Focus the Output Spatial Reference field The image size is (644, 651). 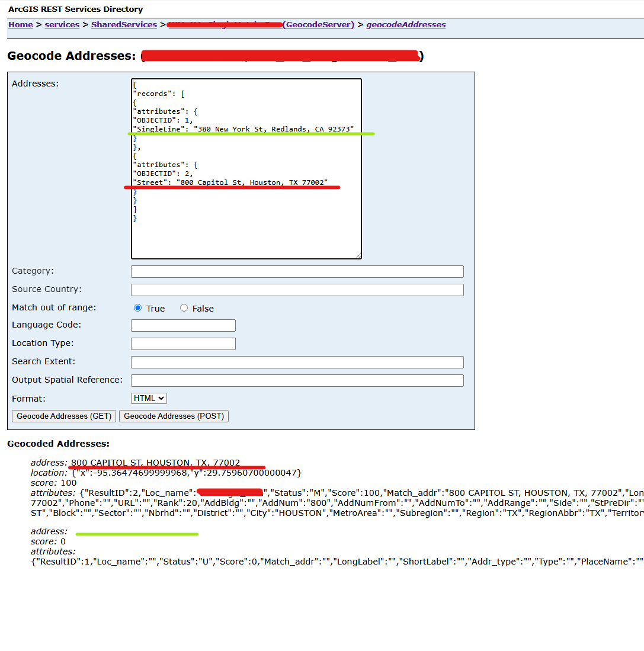tap(297, 380)
